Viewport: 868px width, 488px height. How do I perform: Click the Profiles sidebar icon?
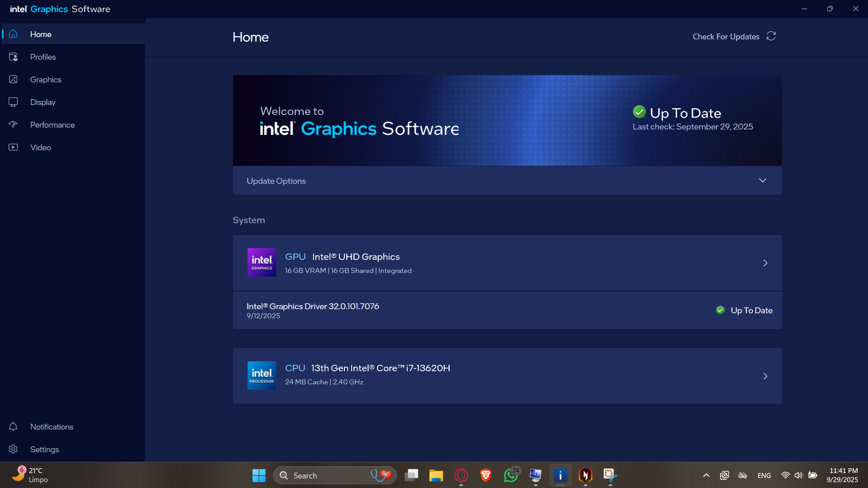[13, 57]
